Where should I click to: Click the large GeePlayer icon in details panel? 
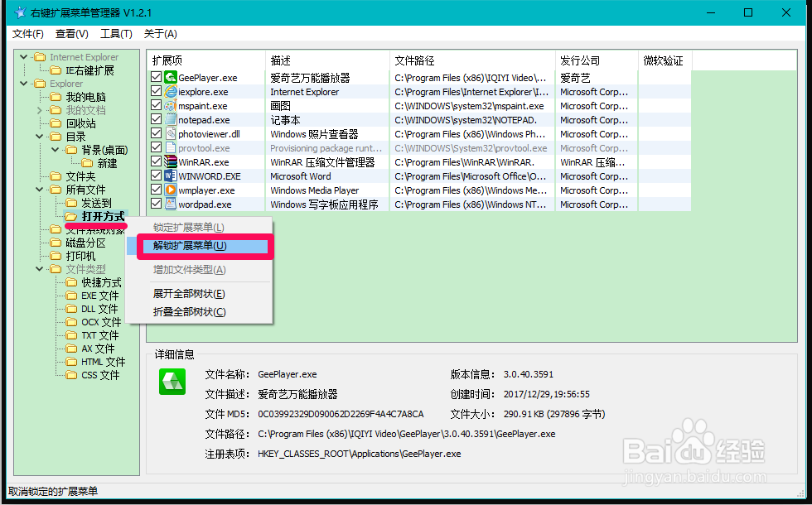coord(172,382)
